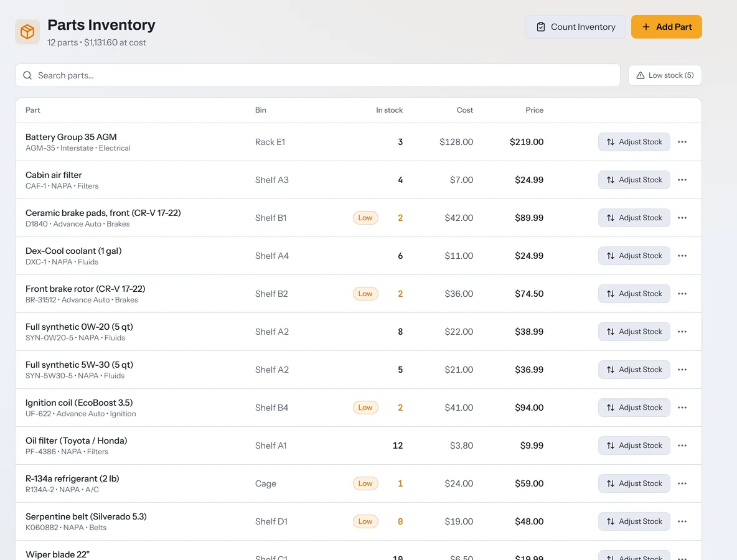Screen dimensions: 737x560
Task: Focus the Search parts field
Action: click(317, 76)
